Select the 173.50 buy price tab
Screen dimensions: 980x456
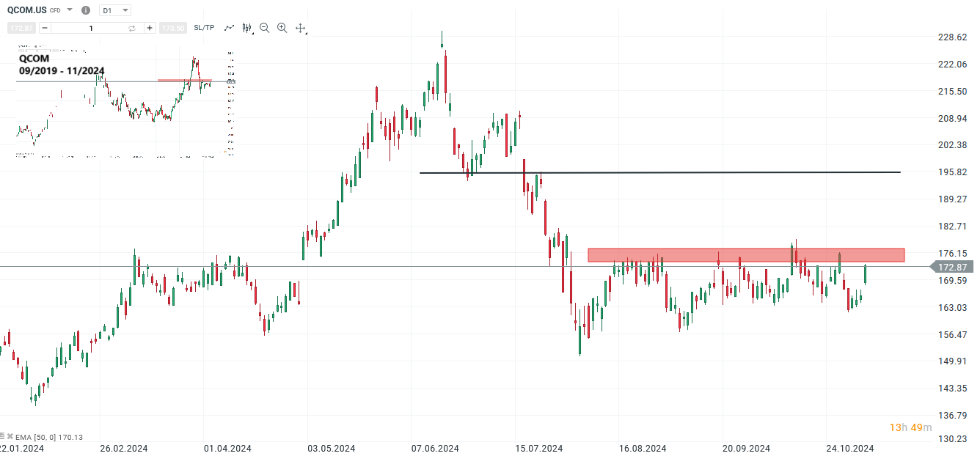pyautogui.click(x=173, y=28)
